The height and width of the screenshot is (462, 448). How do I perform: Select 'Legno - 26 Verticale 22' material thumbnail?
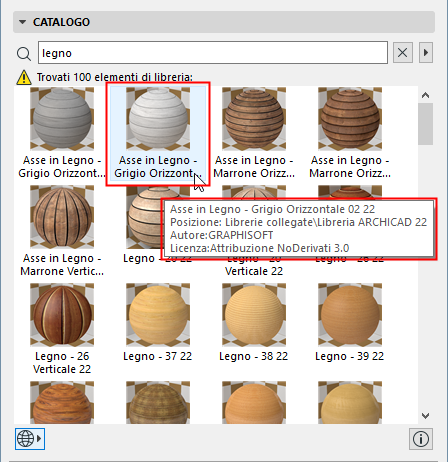(x=62, y=315)
